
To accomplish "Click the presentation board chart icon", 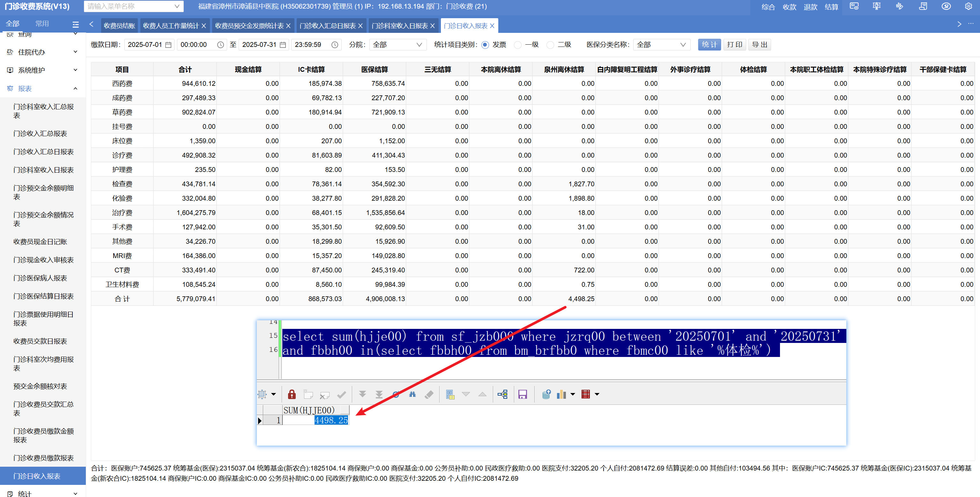I will click(x=877, y=6).
